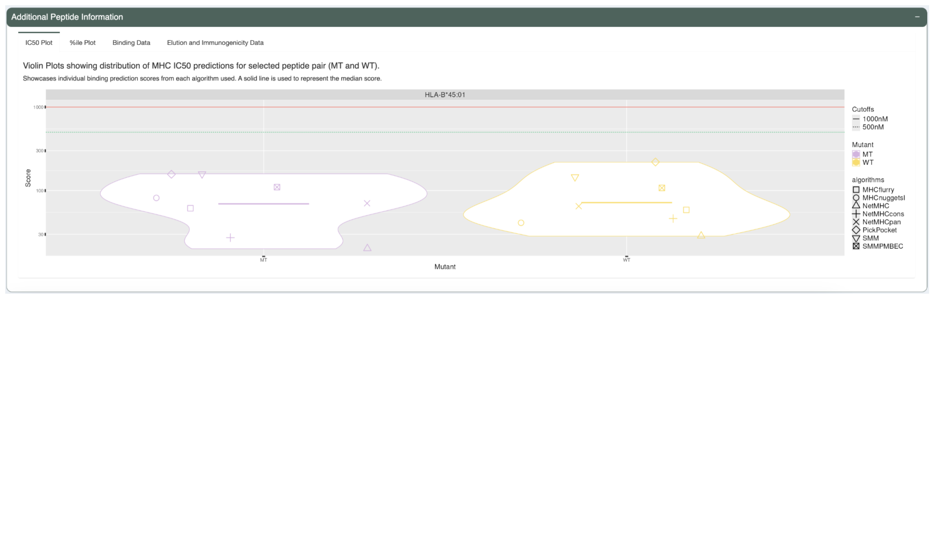Collapse the Additional Peptide Information panel
This screenshot has width=934, height=560.
(x=917, y=16)
